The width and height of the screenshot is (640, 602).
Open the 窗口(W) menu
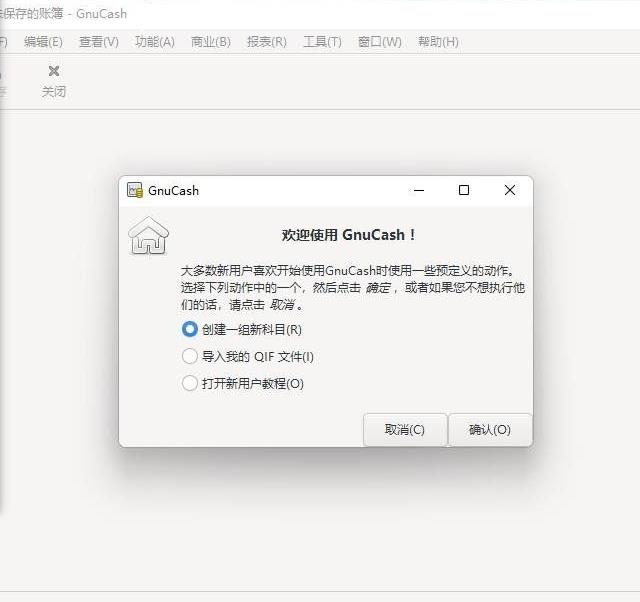coord(379,42)
